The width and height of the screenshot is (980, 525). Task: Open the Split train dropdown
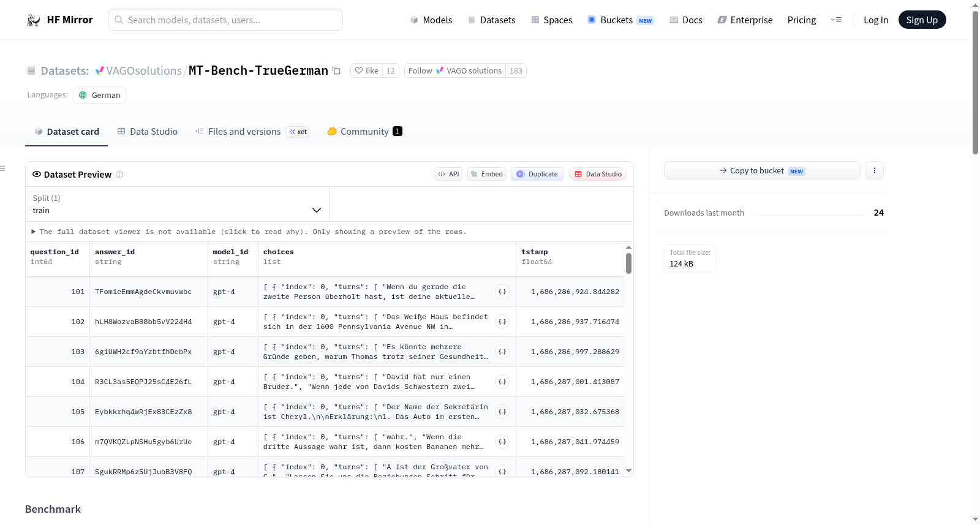pos(177,204)
